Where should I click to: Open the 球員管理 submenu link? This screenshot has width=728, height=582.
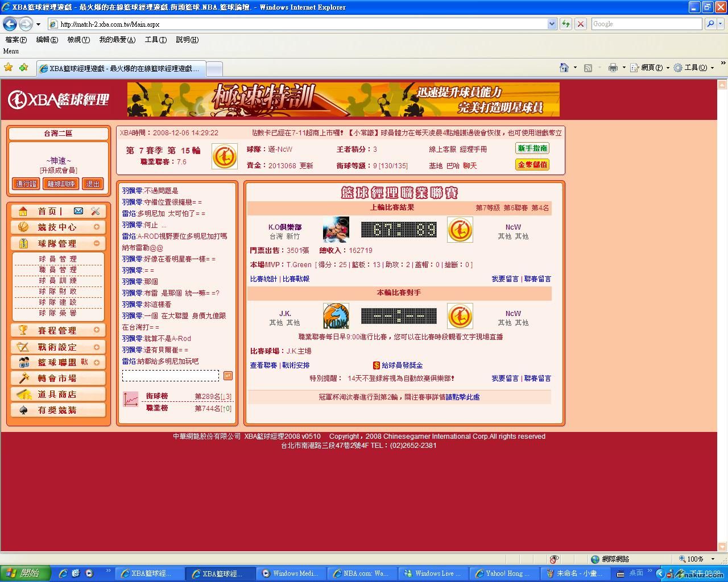[57, 259]
